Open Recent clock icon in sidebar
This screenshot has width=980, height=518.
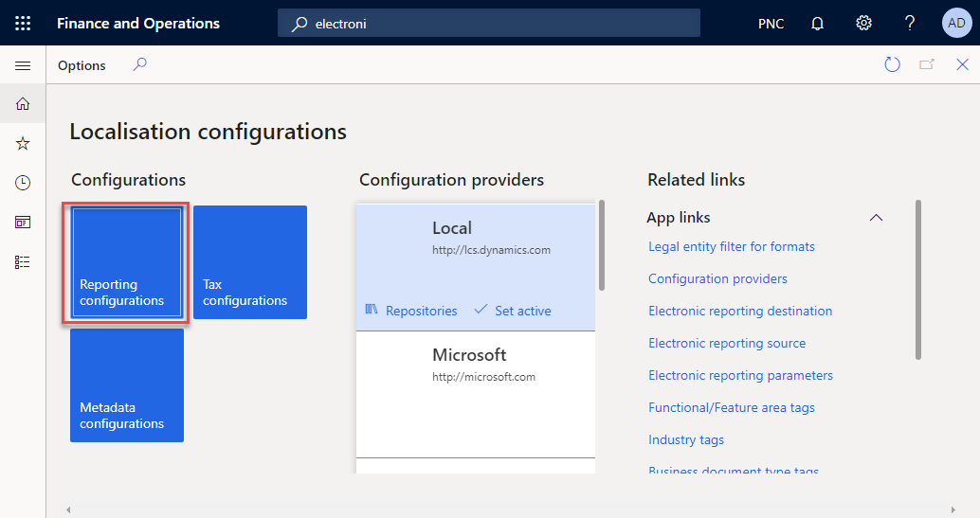point(23,183)
